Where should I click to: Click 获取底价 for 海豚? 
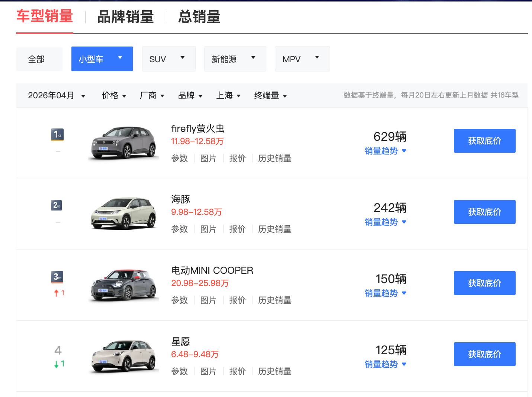pyautogui.click(x=485, y=212)
